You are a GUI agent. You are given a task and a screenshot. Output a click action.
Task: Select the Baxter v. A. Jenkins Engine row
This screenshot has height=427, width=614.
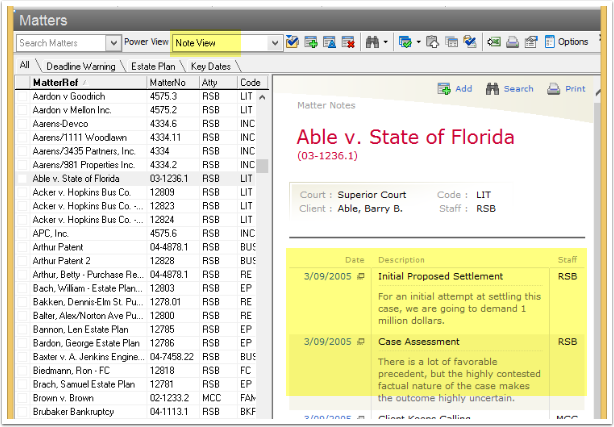(135, 357)
